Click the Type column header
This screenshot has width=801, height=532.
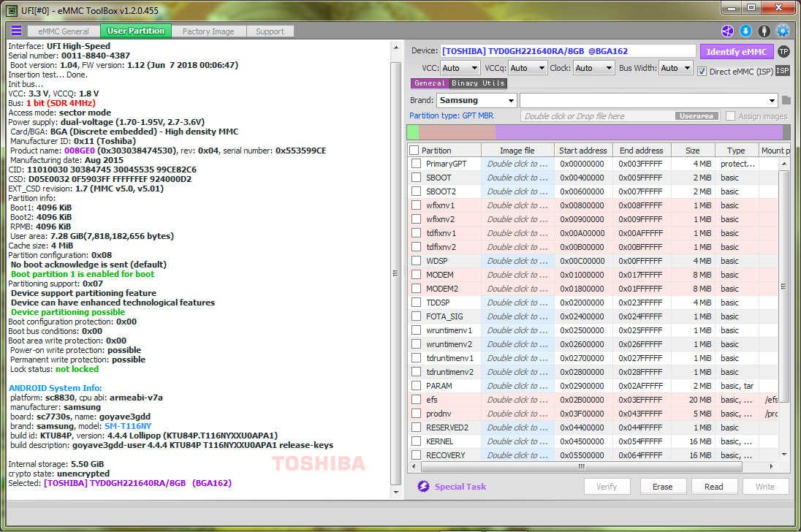point(736,150)
